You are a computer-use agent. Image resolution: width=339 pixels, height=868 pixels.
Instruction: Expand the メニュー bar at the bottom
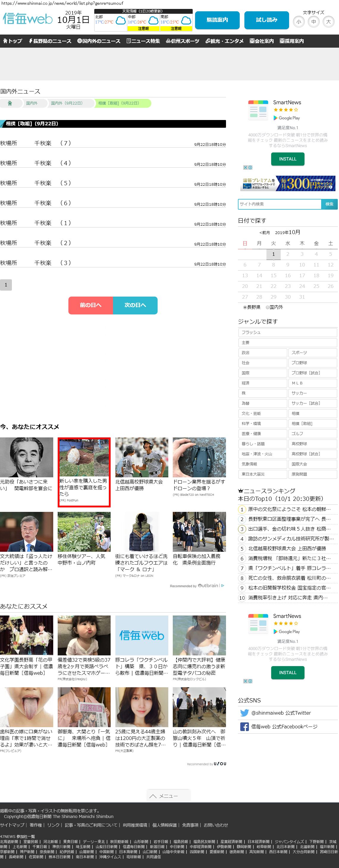pos(169,796)
